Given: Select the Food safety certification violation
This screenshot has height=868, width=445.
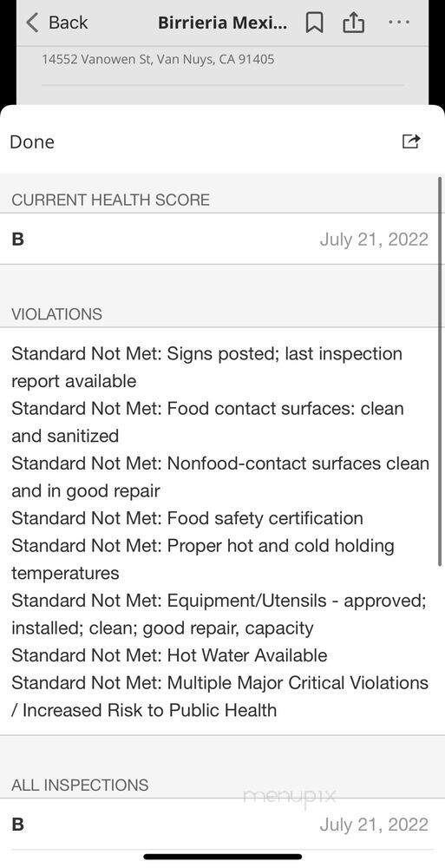Looking at the screenshot, I should pos(187,518).
